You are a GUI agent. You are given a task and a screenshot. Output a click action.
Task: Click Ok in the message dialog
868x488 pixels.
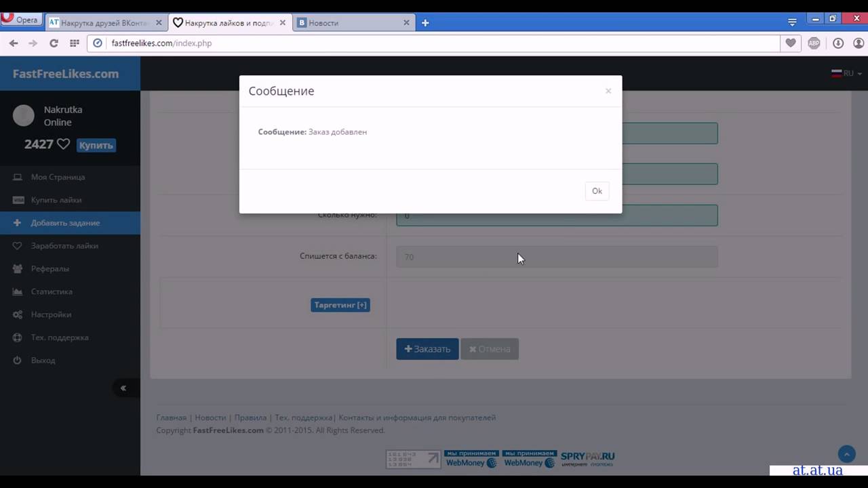coord(597,191)
